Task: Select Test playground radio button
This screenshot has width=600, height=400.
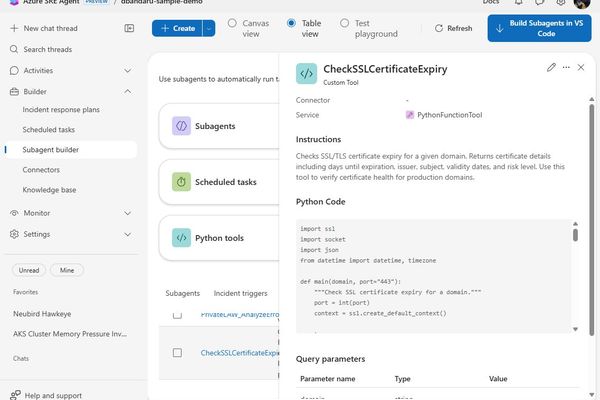Action: click(344, 23)
